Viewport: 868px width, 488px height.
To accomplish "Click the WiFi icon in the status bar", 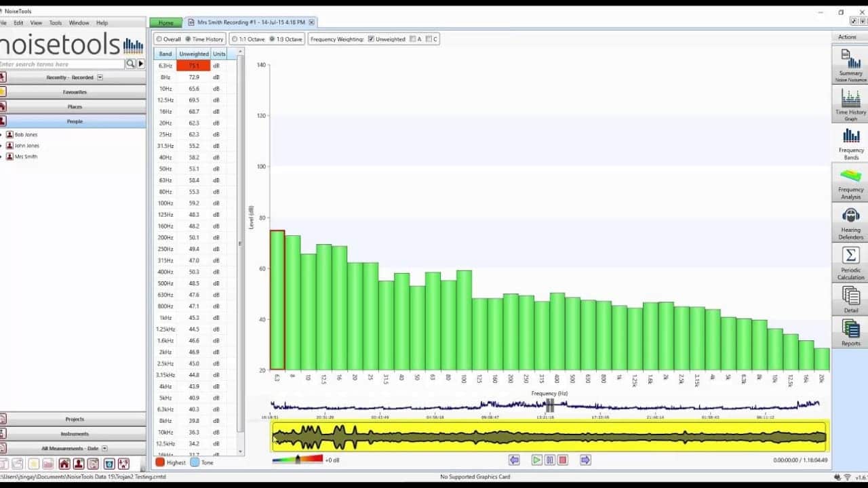I will click(x=847, y=477).
